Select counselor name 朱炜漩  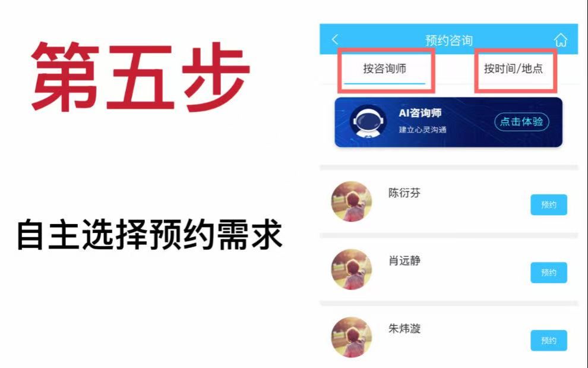(x=404, y=328)
